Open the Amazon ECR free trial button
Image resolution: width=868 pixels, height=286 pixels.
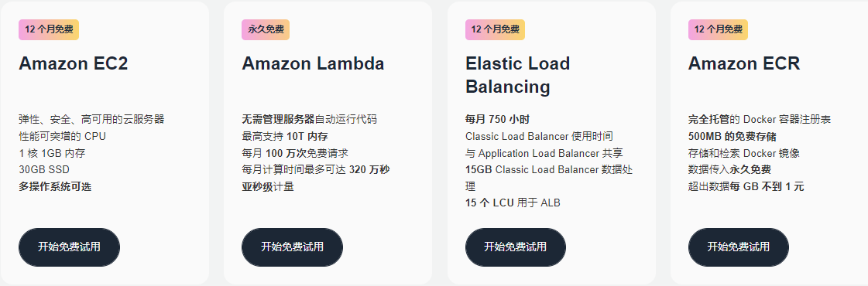(x=739, y=247)
